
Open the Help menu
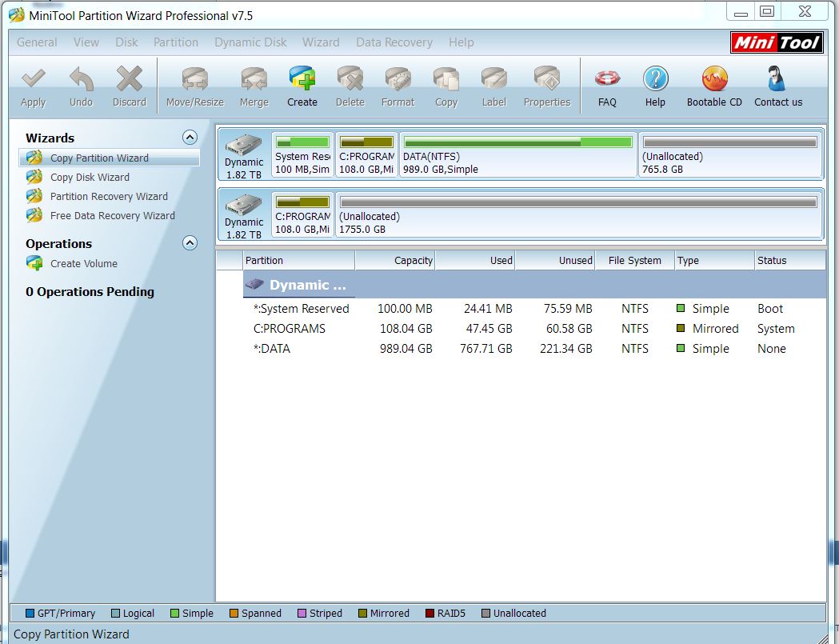tap(461, 42)
